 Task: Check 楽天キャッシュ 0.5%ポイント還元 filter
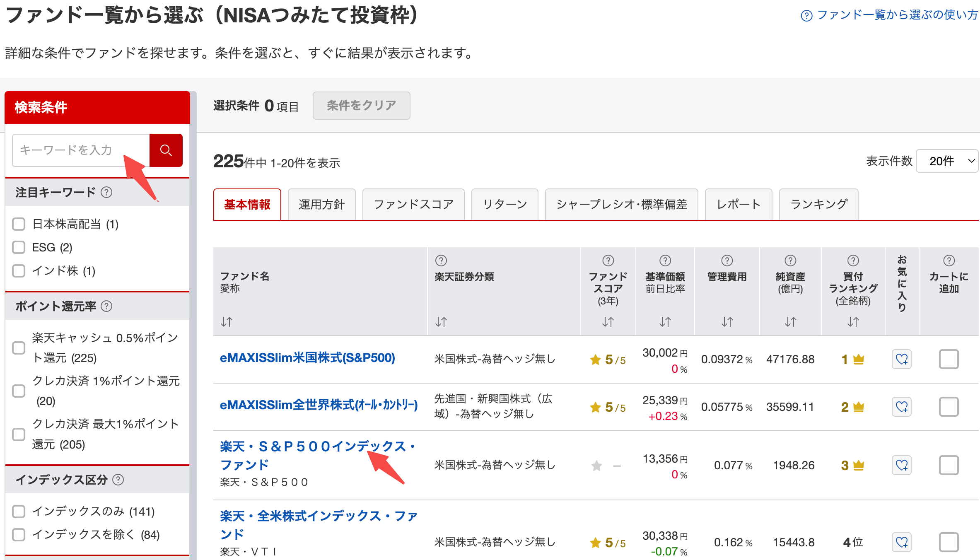[x=19, y=348]
